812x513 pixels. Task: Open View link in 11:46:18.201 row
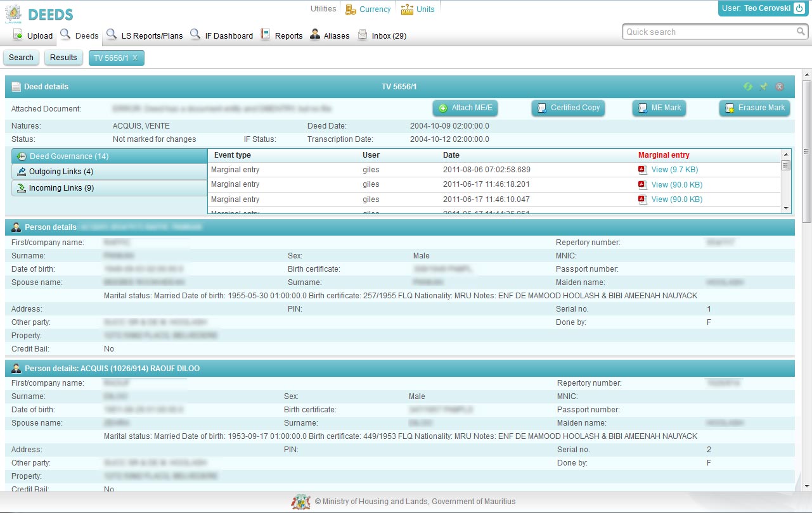tap(676, 185)
